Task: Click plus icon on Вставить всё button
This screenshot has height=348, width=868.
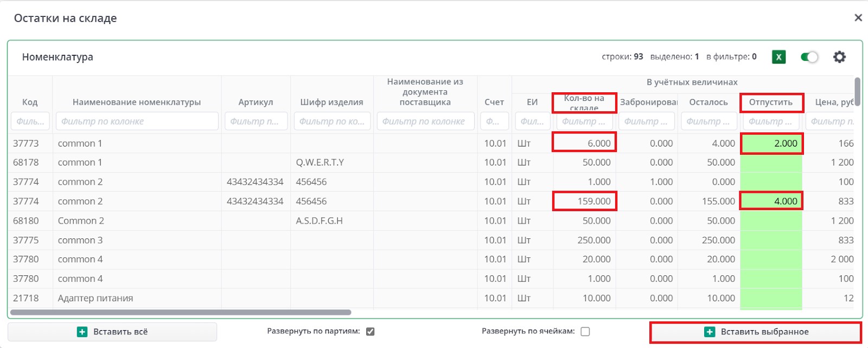Action: (x=82, y=332)
